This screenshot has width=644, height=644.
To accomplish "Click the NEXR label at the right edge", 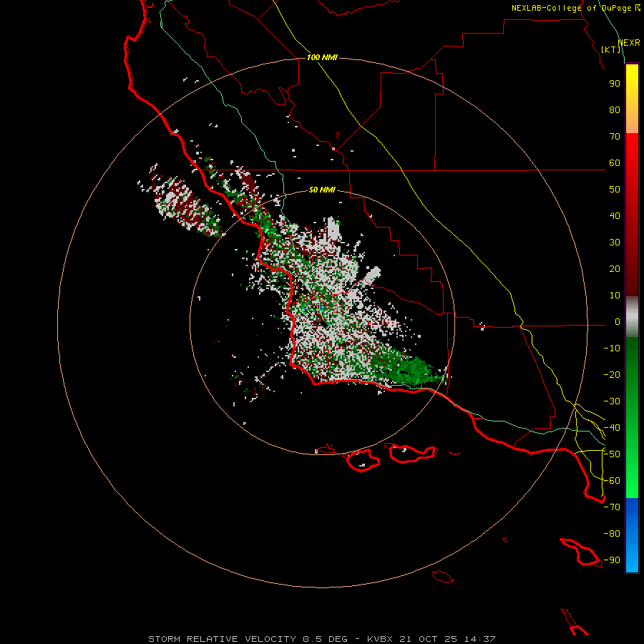I will pyautogui.click(x=629, y=43).
